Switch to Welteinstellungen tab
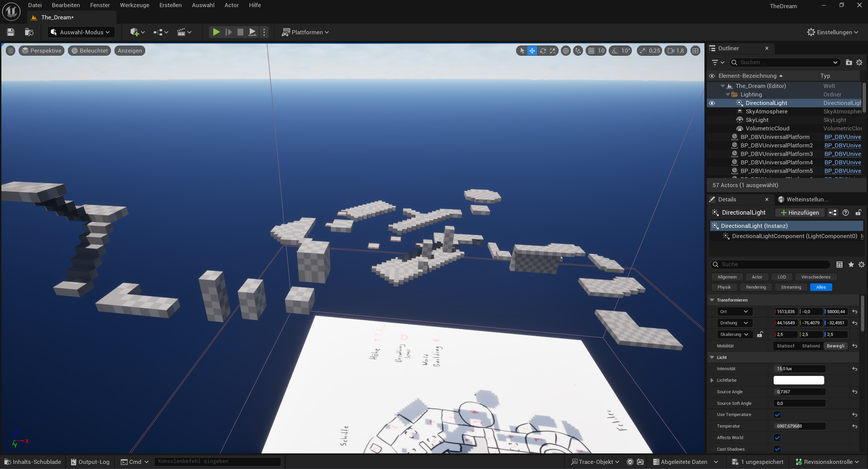The image size is (868, 469). [x=804, y=199]
